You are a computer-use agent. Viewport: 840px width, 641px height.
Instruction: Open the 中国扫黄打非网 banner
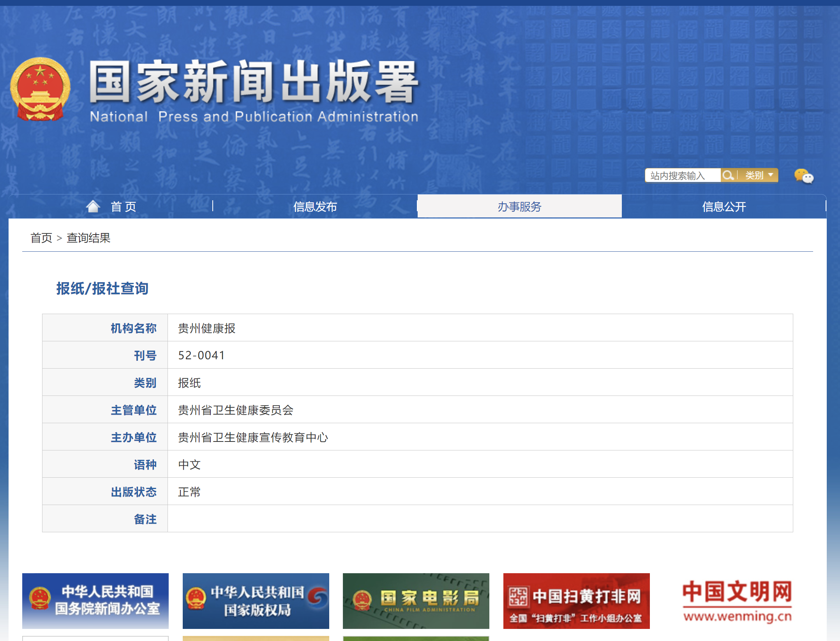pos(576,600)
